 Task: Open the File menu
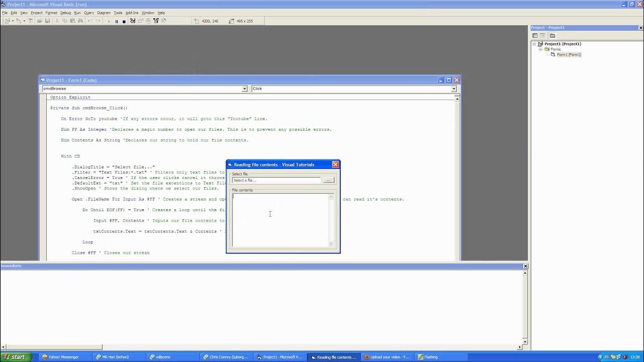pyautogui.click(x=5, y=13)
